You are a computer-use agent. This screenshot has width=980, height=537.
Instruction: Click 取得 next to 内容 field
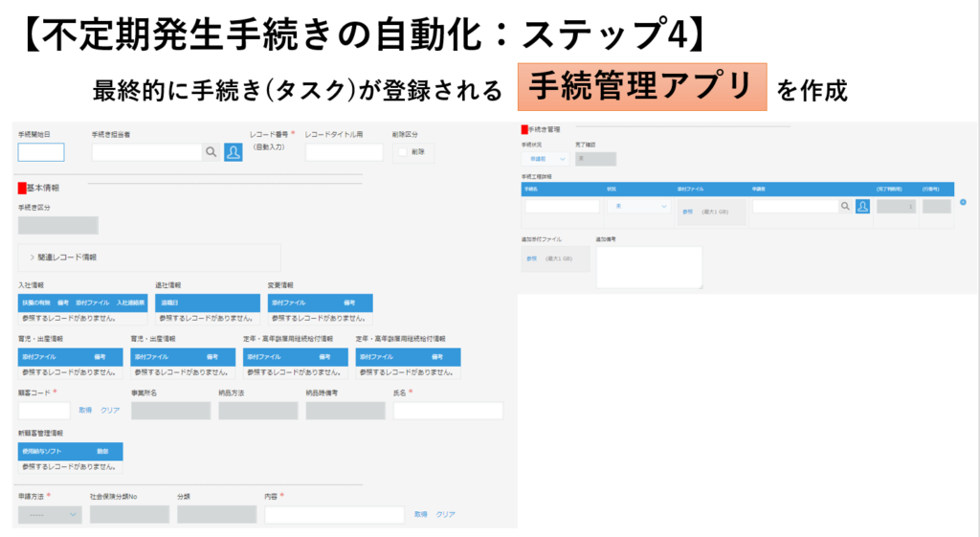[420, 514]
